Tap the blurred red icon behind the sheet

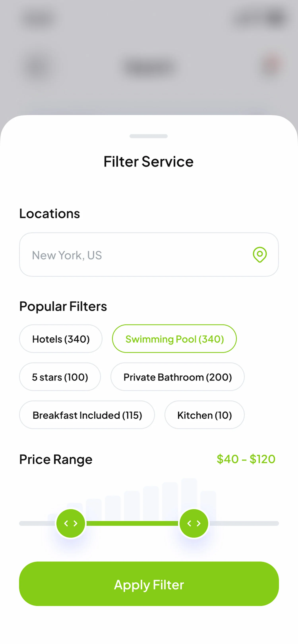coord(271,64)
